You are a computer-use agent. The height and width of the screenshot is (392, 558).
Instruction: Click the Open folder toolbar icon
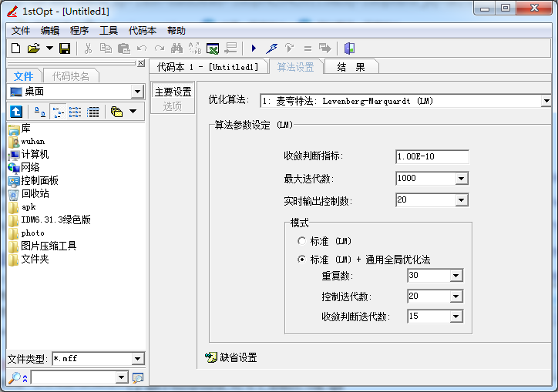tap(34, 48)
